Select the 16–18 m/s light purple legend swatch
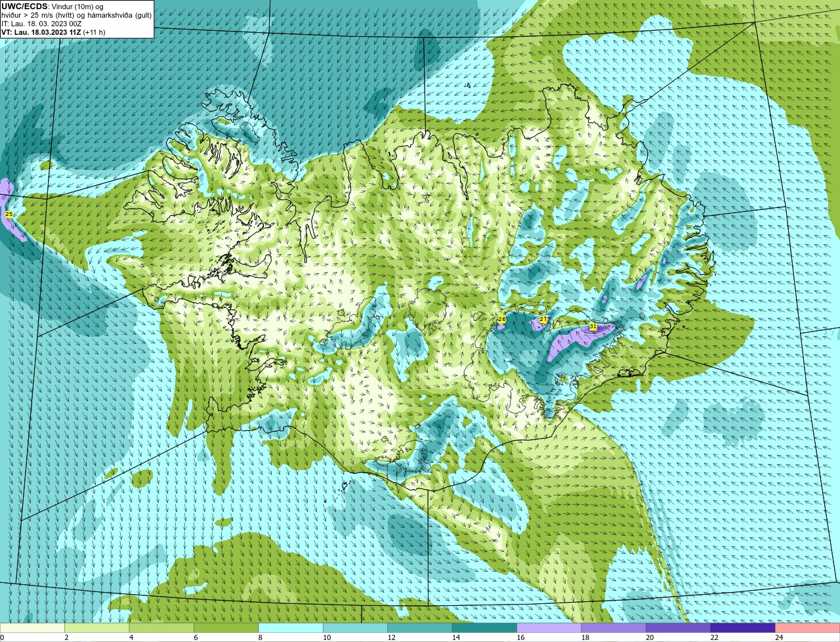Screen dimensions: 840x642 [549, 628]
